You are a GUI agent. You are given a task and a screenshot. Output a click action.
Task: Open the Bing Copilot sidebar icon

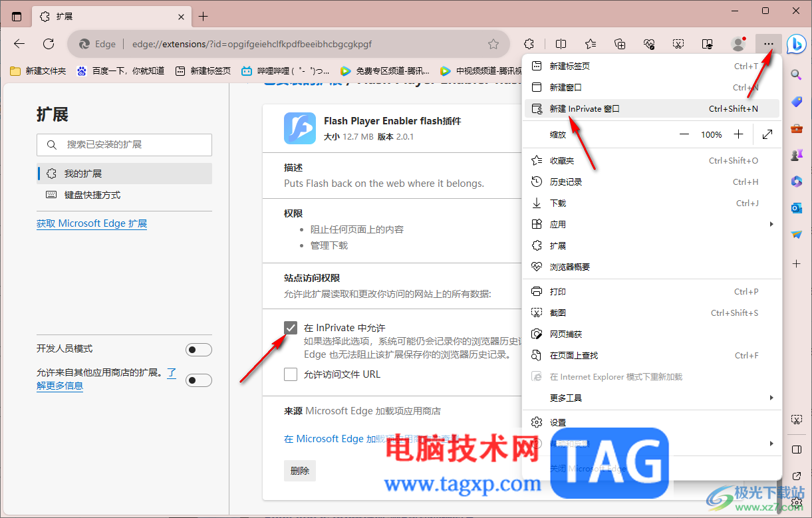pyautogui.click(x=796, y=44)
